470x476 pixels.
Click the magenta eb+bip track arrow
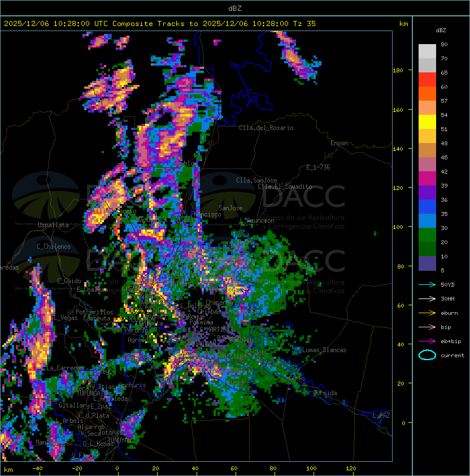point(427,341)
